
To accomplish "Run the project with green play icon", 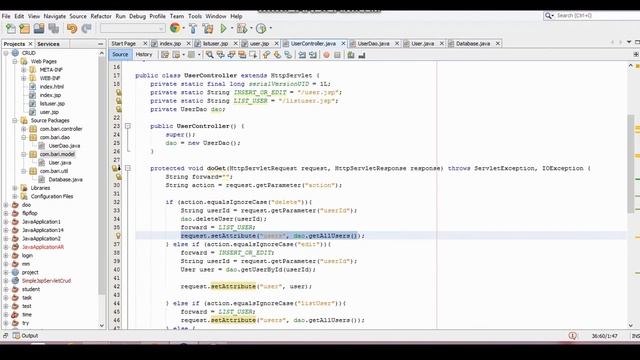I will pyautogui.click(x=223, y=28).
